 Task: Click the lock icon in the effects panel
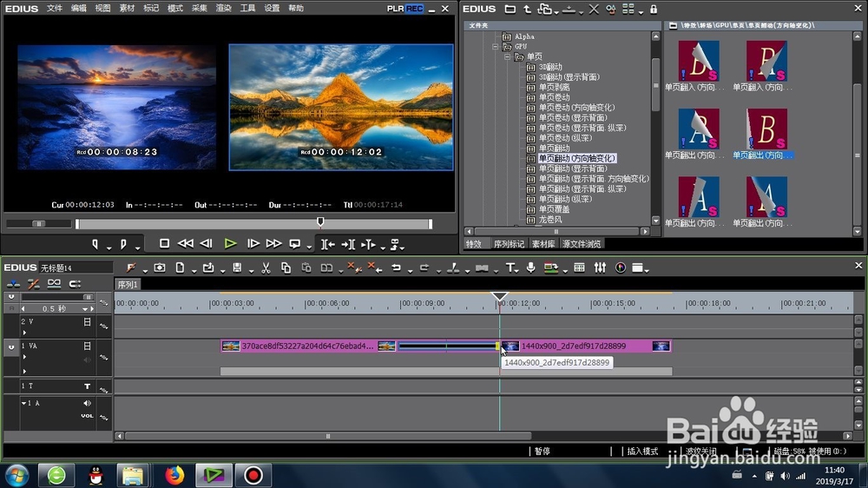click(x=654, y=10)
